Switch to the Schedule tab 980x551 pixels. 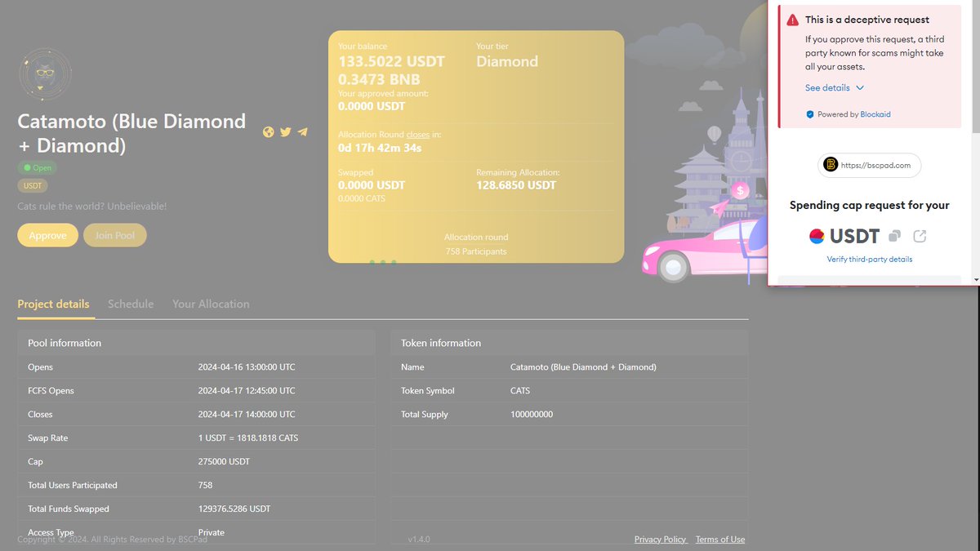(x=131, y=304)
